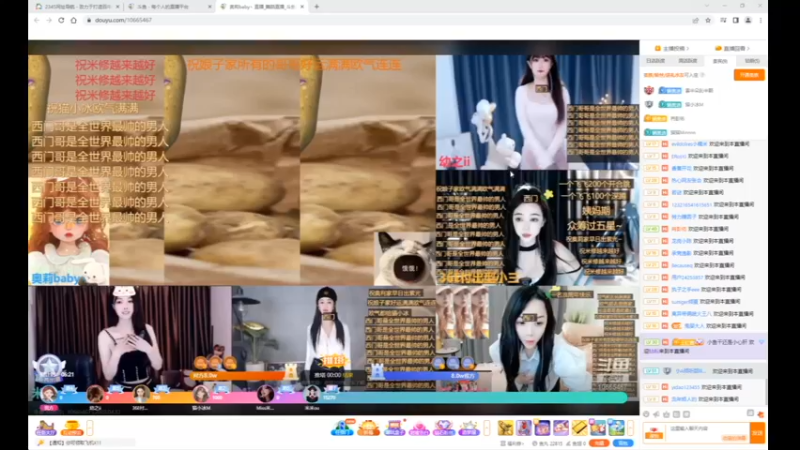Select the 贵宾 tab
The width and height of the screenshot is (800, 450).
(x=720, y=61)
